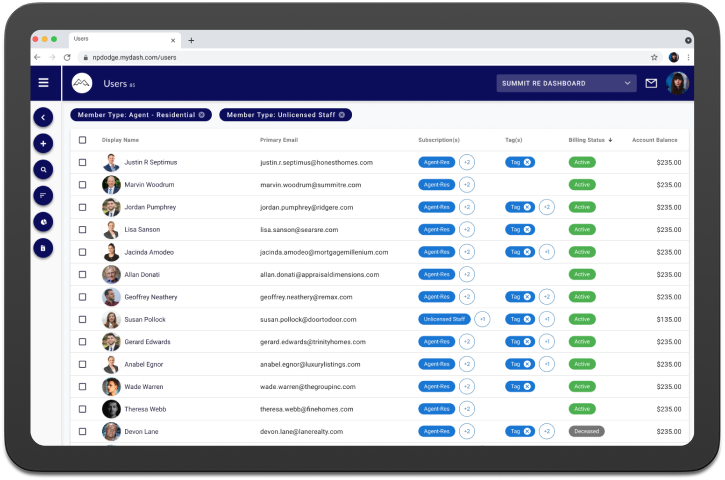
Task: Click the browser address bar
Action: [x=365, y=57]
